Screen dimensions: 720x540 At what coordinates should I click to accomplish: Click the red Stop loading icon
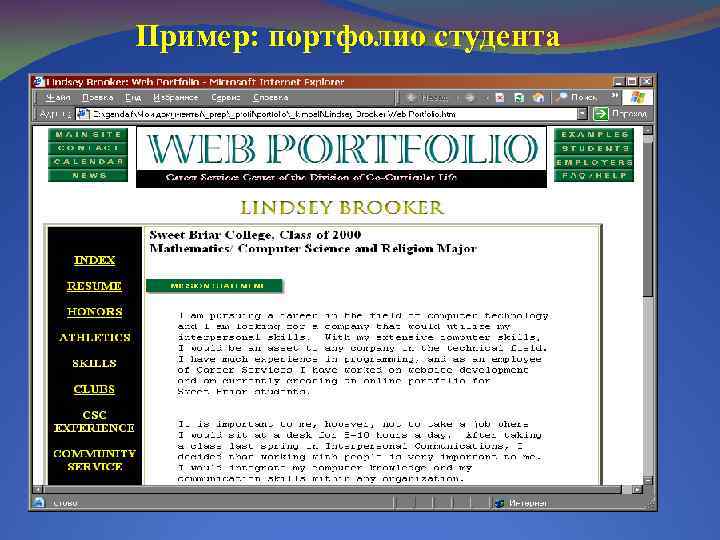click(500, 98)
